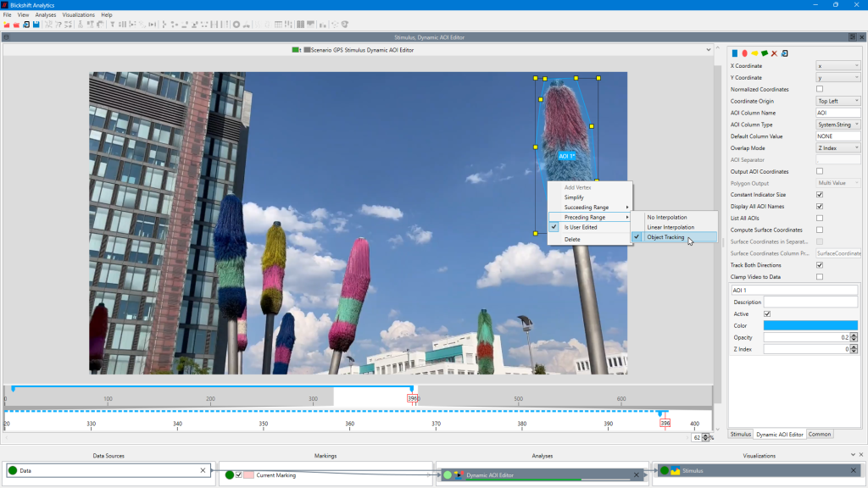This screenshot has width=868, height=488.
Task: Open the Y Coordinate dropdown
Action: coord(838,77)
